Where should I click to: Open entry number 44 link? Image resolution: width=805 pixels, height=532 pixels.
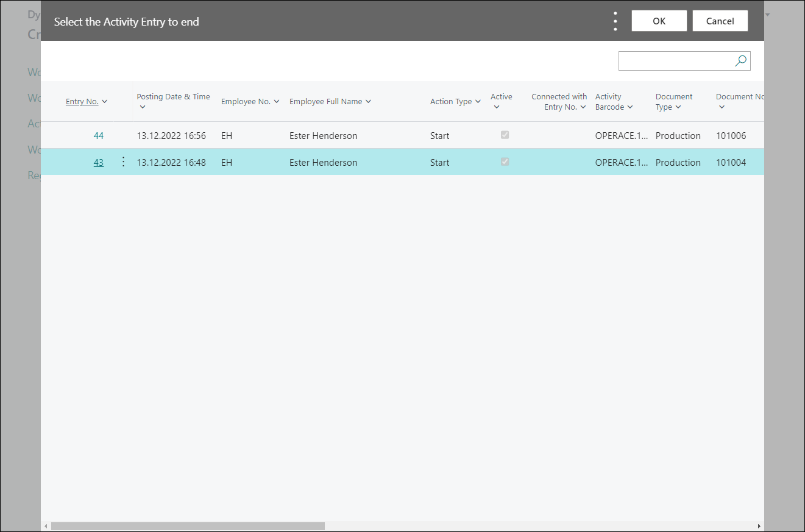[98, 136]
